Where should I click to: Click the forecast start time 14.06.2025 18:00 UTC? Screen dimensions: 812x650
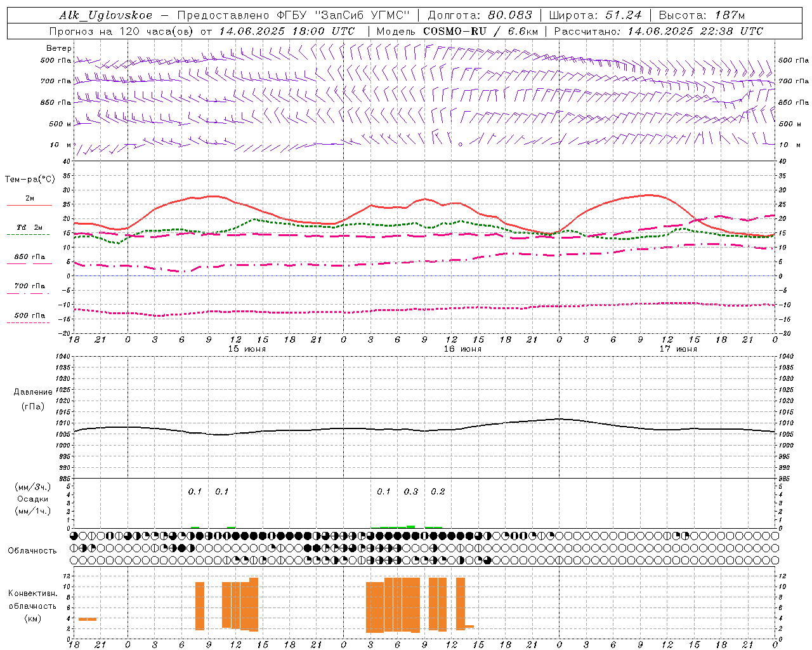coord(287,31)
